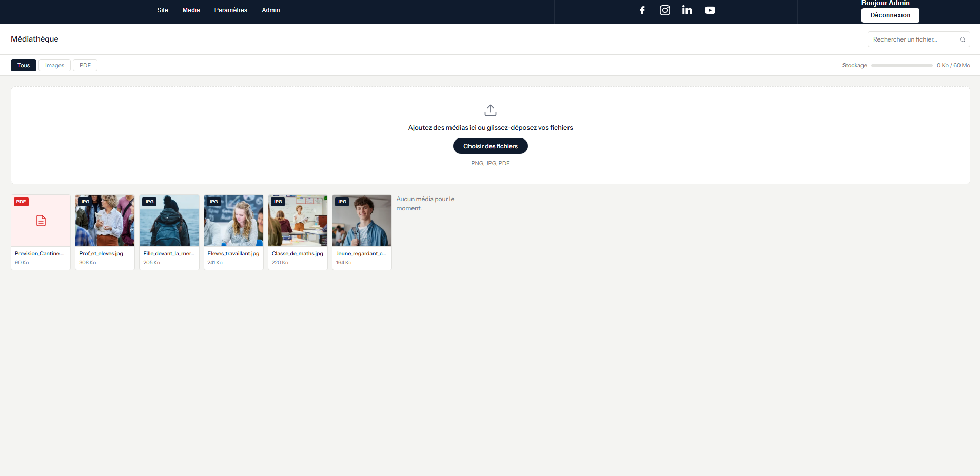Open the Fille_devant_la_mer thumbnail

point(169,221)
